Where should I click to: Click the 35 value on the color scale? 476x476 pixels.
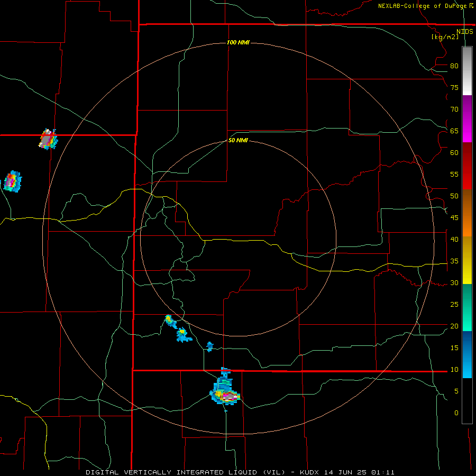click(454, 261)
